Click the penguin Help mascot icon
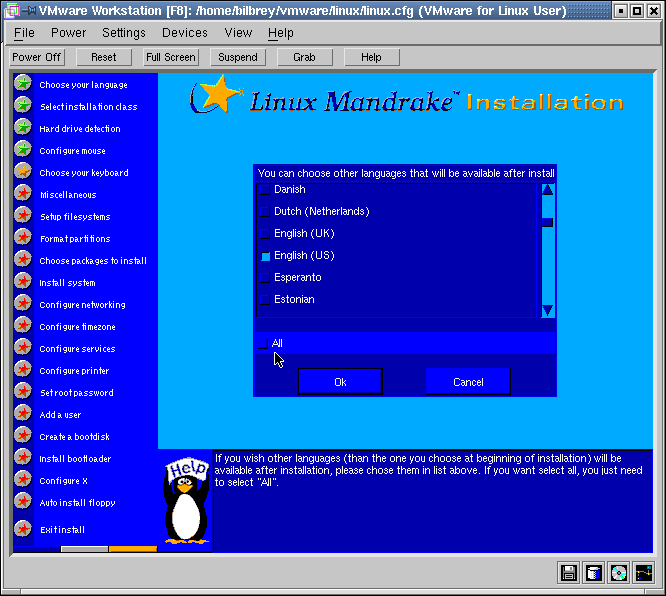The width and height of the screenshot is (666, 596). coord(186,502)
